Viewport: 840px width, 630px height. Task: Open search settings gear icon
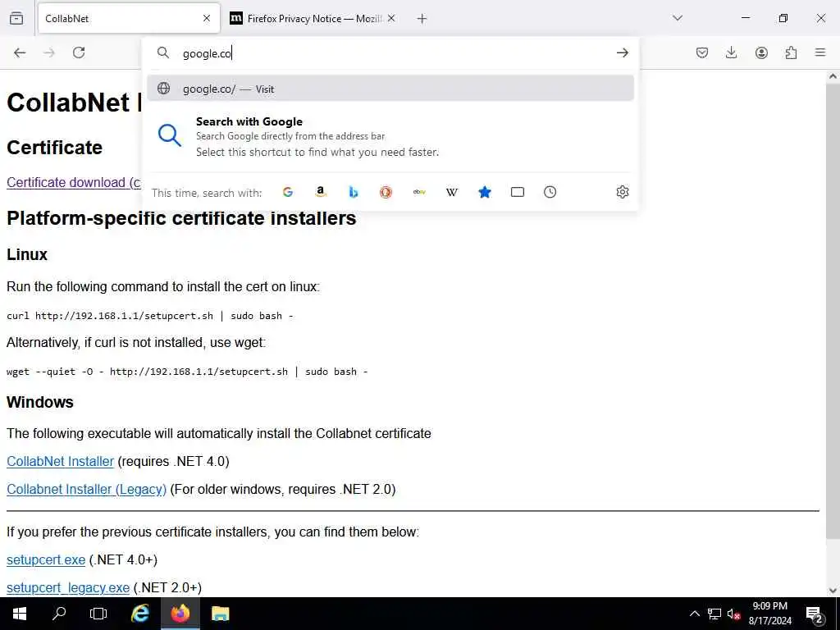(x=622, y=192)
